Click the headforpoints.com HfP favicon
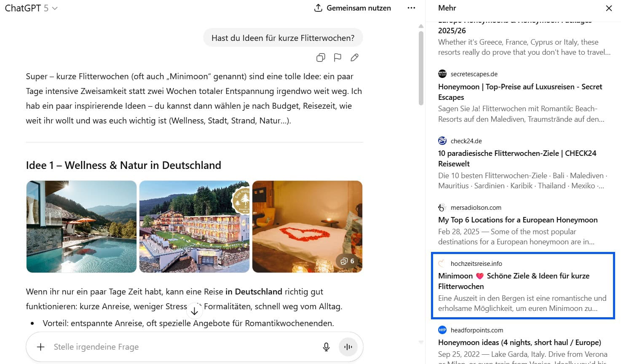621x364 pixels. click(x=442, y=330)
